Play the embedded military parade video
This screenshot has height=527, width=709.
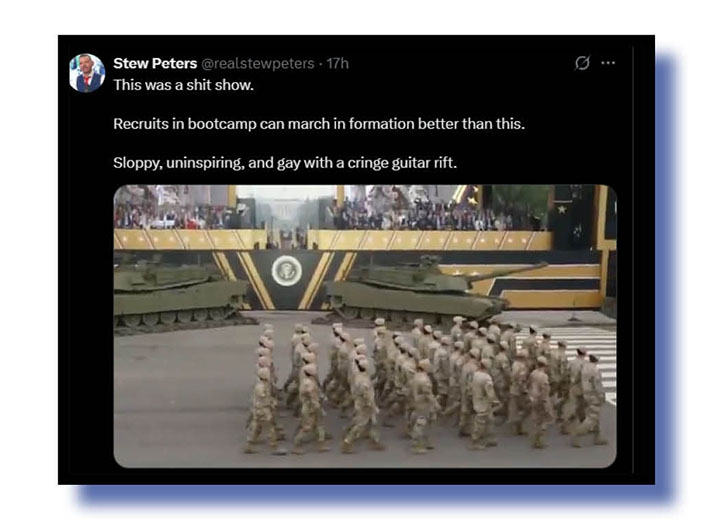click(x=365, y=326)
